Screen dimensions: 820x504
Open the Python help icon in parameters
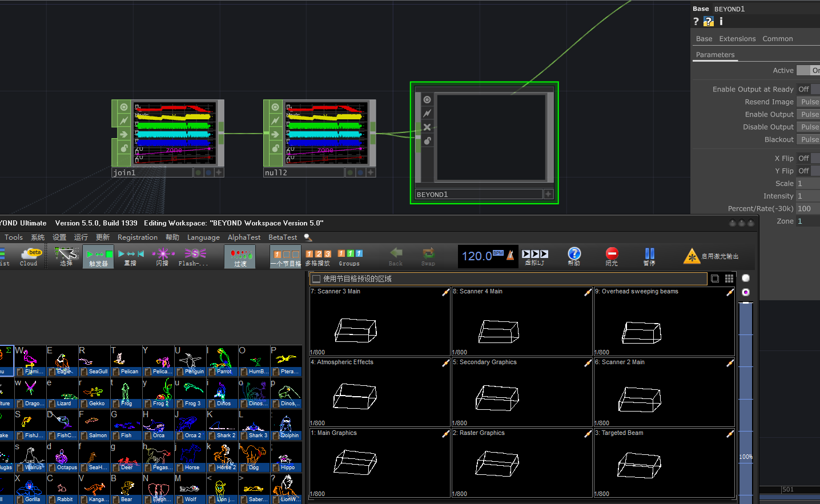pos(709,22)
